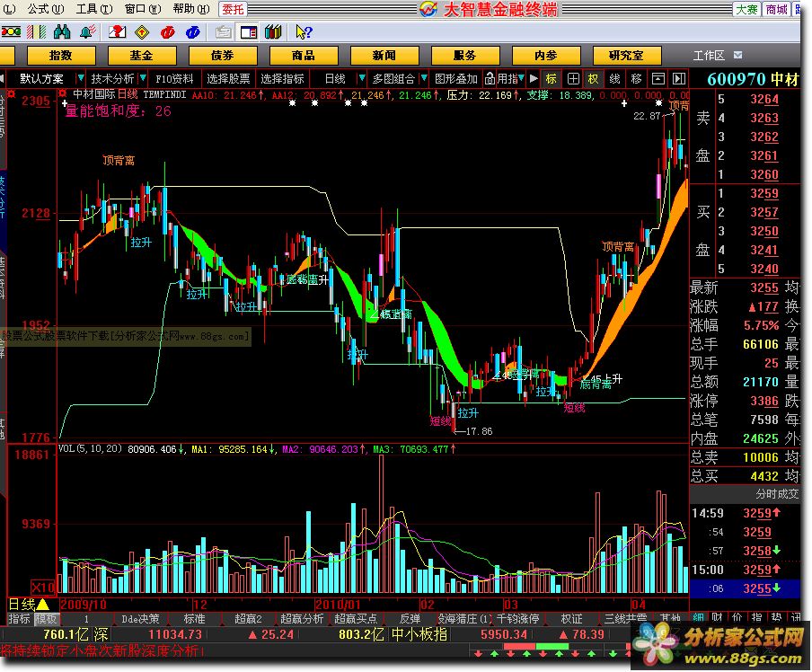The height and width of the screenshot is (672, 812).
Task: Select the Dde决策 indicator tab
Action: tap(140, 619)
